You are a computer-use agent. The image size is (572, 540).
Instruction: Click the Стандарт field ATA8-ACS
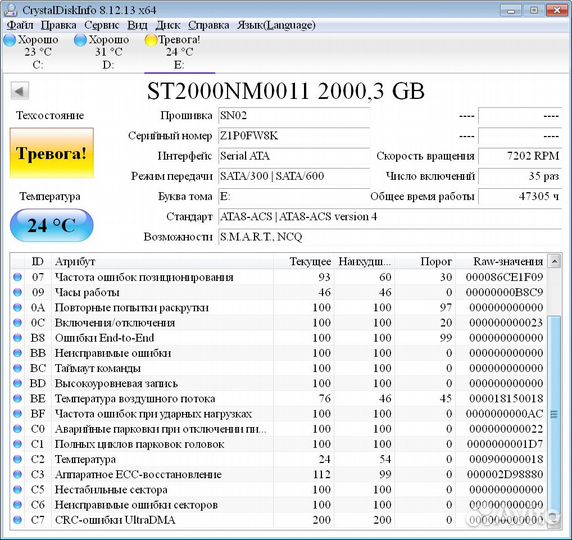point(390,217)
